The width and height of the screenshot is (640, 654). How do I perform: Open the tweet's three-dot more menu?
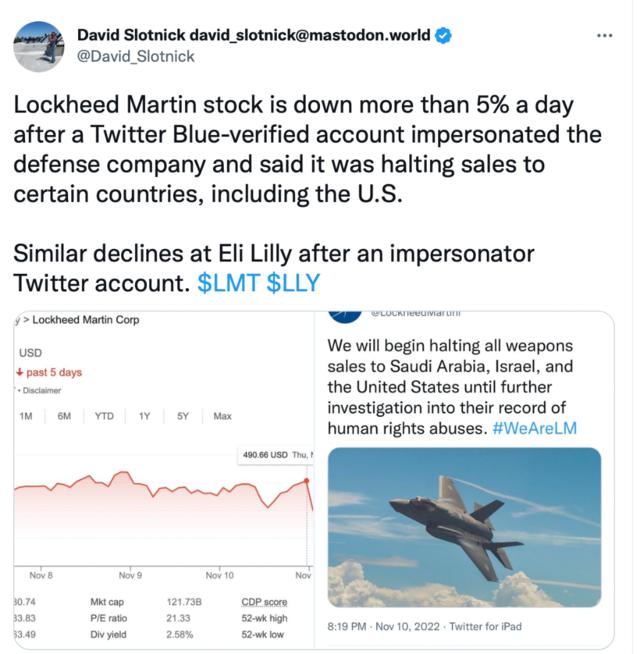point(604,35)
